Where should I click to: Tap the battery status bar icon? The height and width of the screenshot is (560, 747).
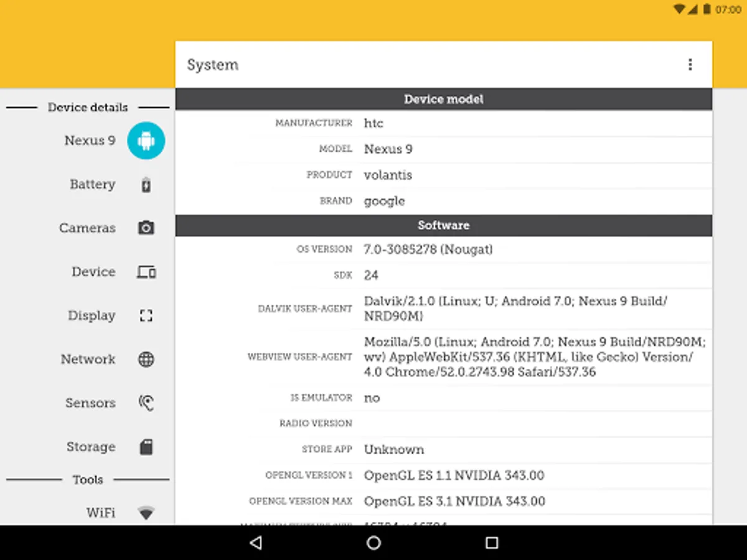pos(707,9)
